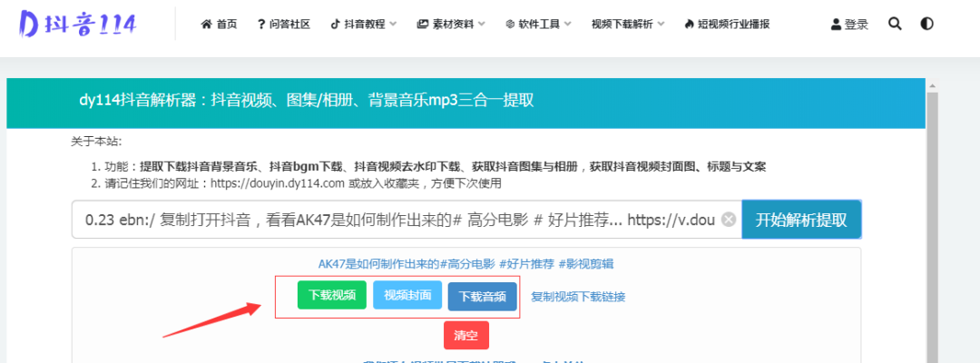Screen dimensions: 980x363
Task: Click 复制视频下载链接 link
Action: [x=578, y=296]
